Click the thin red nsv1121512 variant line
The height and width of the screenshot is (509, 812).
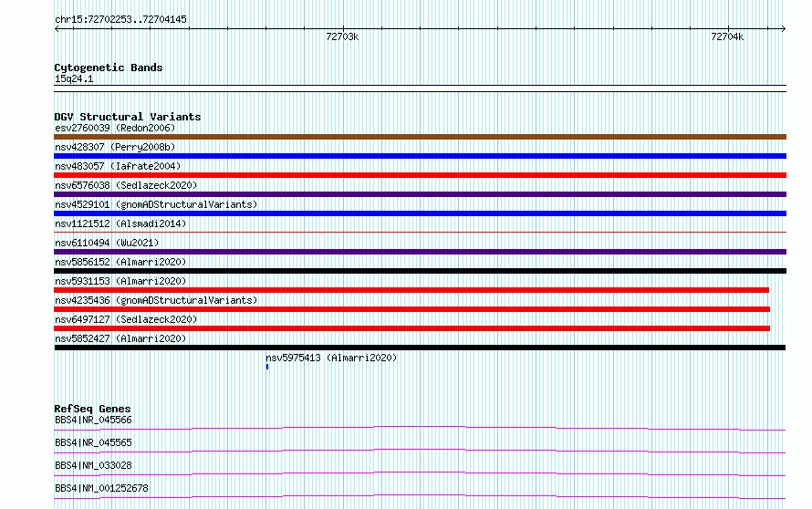(x=420, y=232)
